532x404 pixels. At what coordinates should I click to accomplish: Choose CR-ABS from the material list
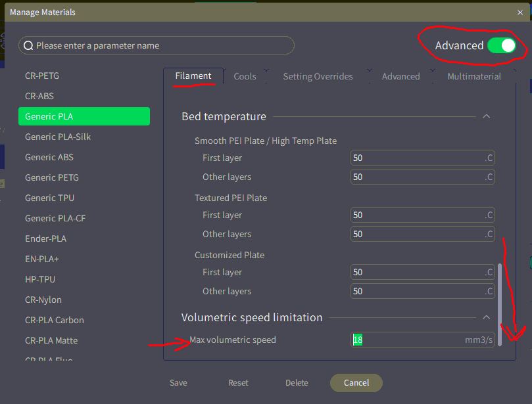click(39, 96)
